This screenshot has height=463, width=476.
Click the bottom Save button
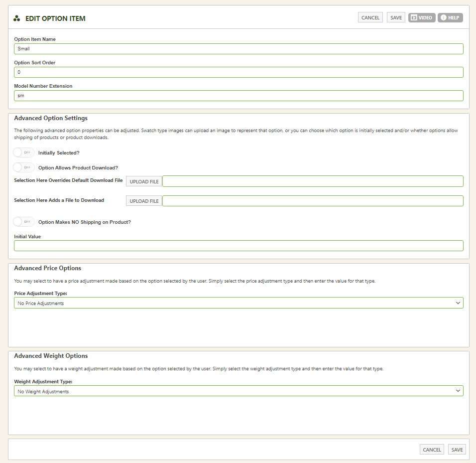[x=457, y=450]
